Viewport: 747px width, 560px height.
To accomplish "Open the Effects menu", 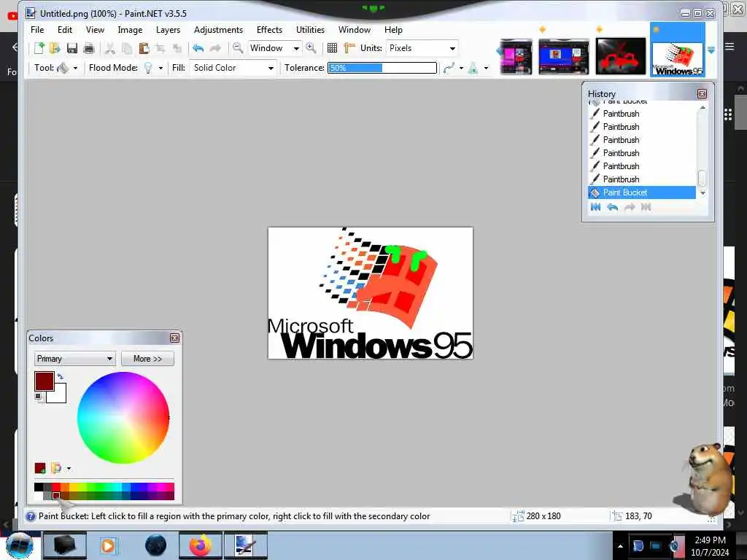I will click(269, 29).
